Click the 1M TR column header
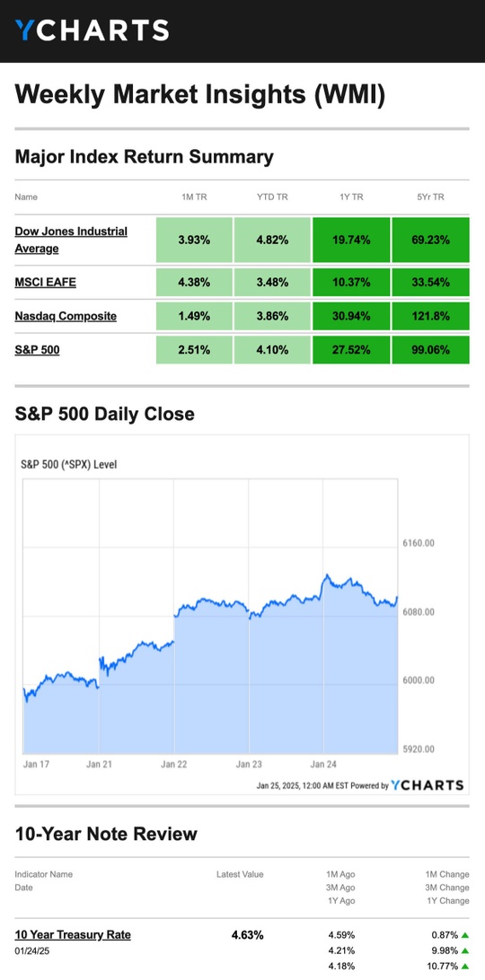The image size is (485, 980). (x=194, y=197)
